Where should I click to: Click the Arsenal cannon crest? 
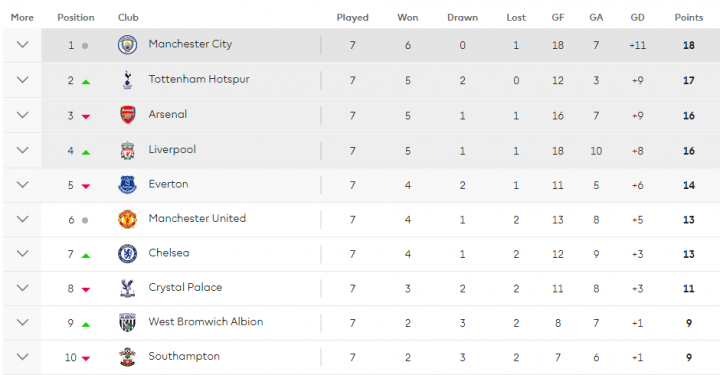coord(127,115)
